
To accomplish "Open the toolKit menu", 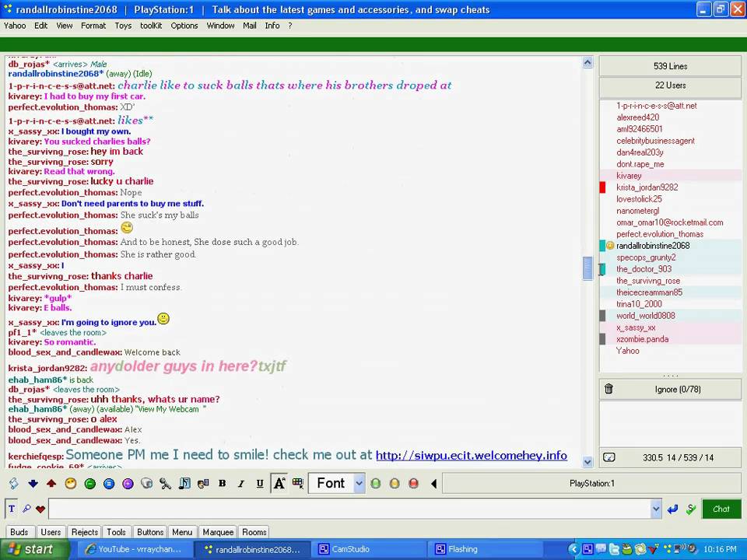I will (151, 26).
